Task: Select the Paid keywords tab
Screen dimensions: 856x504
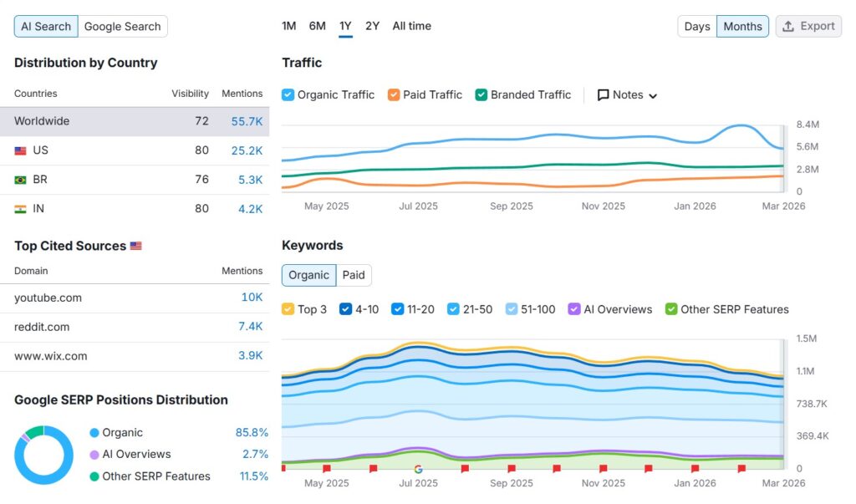Action: pyautogui.click(x=354, y=274)
